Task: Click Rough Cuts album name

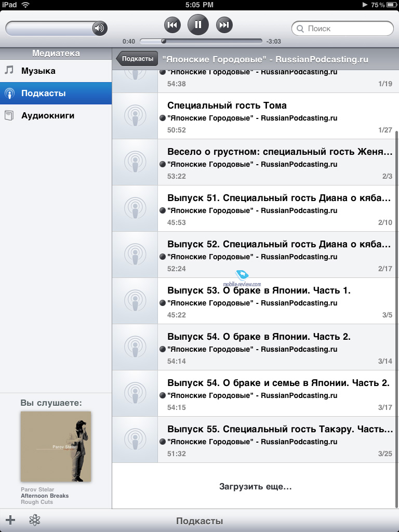Action: tap(37, 502)
